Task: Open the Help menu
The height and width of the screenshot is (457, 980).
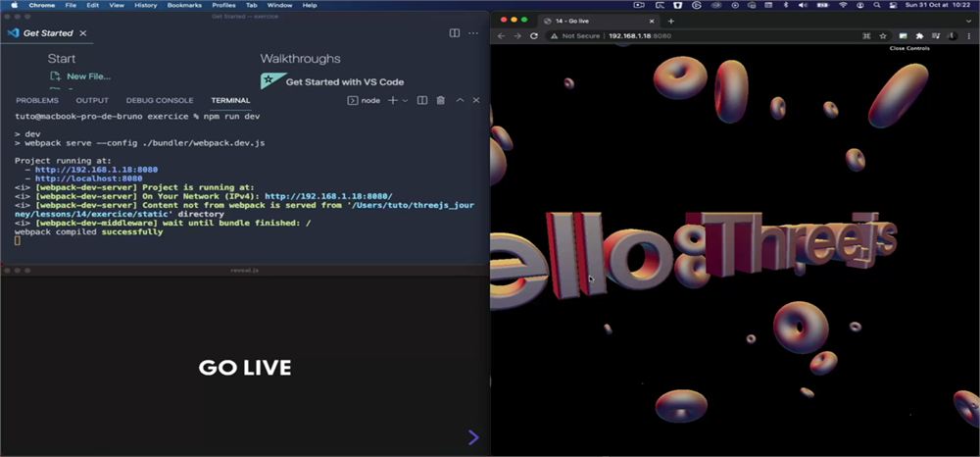Action: click(x=310, y=5)
